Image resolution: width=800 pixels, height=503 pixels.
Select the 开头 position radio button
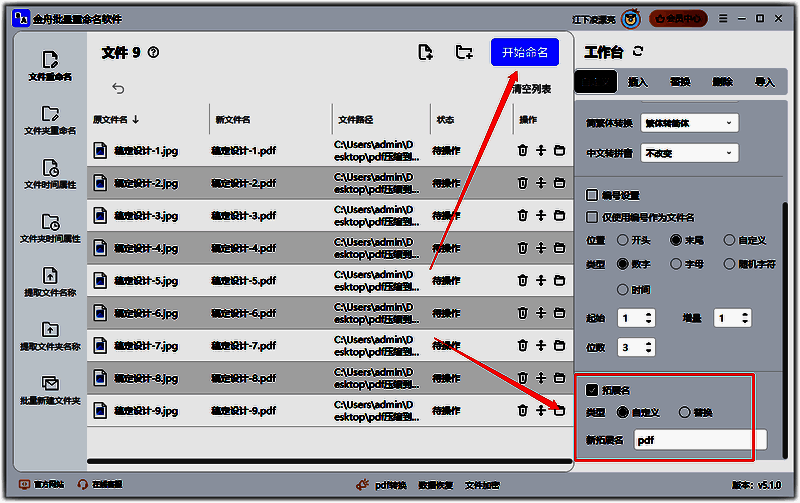(x=623, y=240)
